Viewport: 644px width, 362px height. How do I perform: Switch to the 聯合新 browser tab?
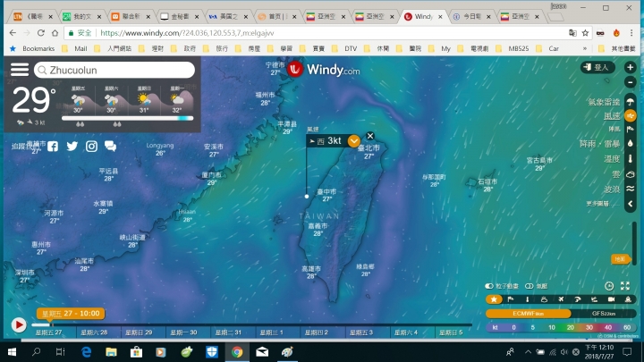131,16
